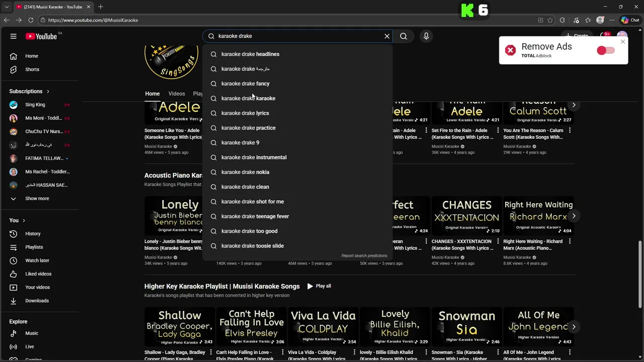Clear the search box with the X icon

tap(387, 36)
